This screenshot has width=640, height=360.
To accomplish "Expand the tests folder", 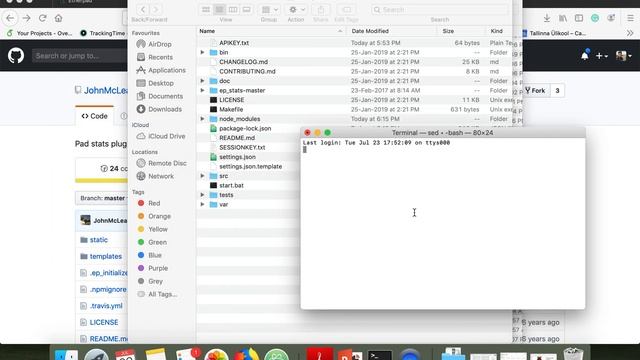I will (202, 195).
